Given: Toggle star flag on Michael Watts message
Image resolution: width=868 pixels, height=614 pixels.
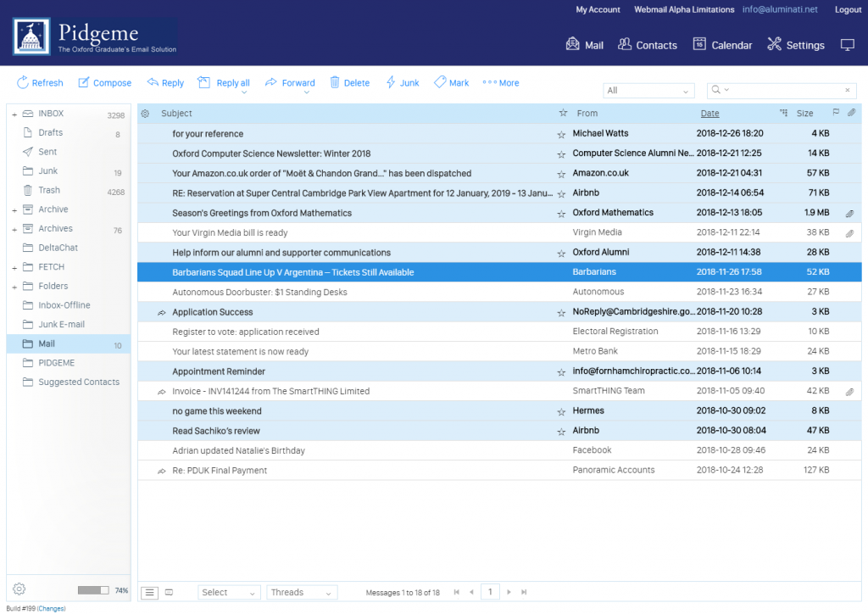Looking at the screenshot, I should [560, 134].
